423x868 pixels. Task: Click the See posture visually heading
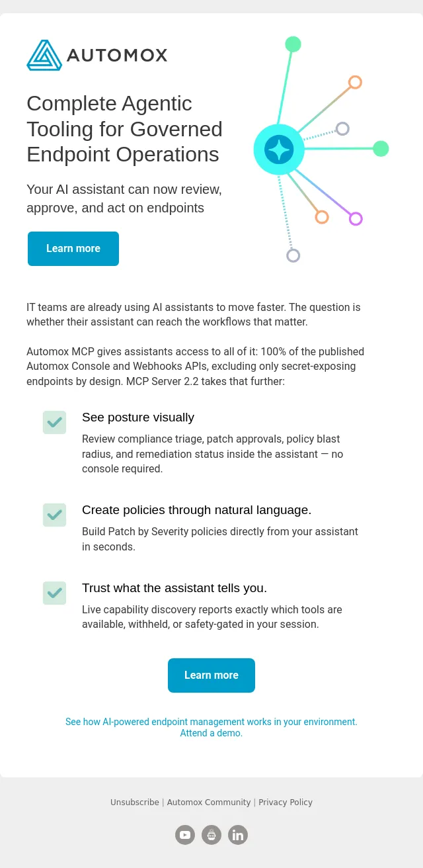point(138,417)
